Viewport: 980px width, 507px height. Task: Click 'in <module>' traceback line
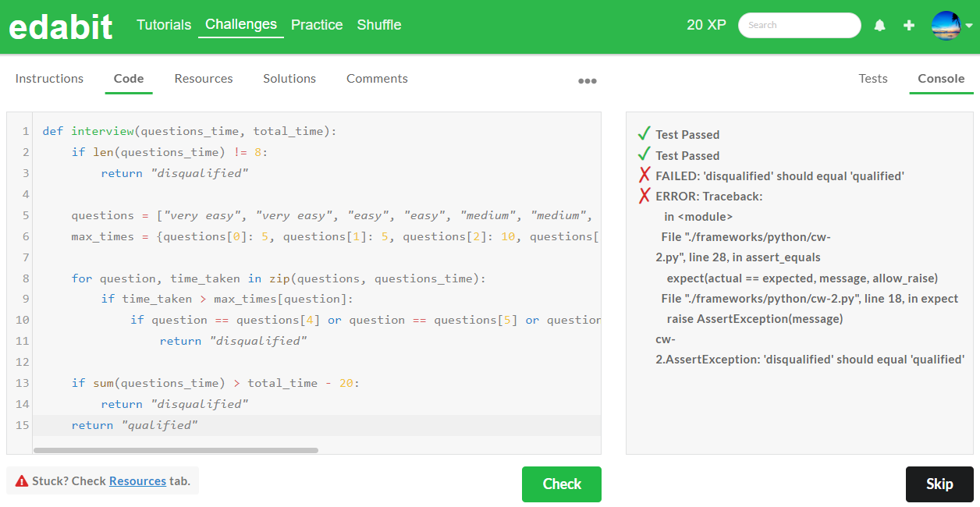pyautogui.click(x=698, y=216)
